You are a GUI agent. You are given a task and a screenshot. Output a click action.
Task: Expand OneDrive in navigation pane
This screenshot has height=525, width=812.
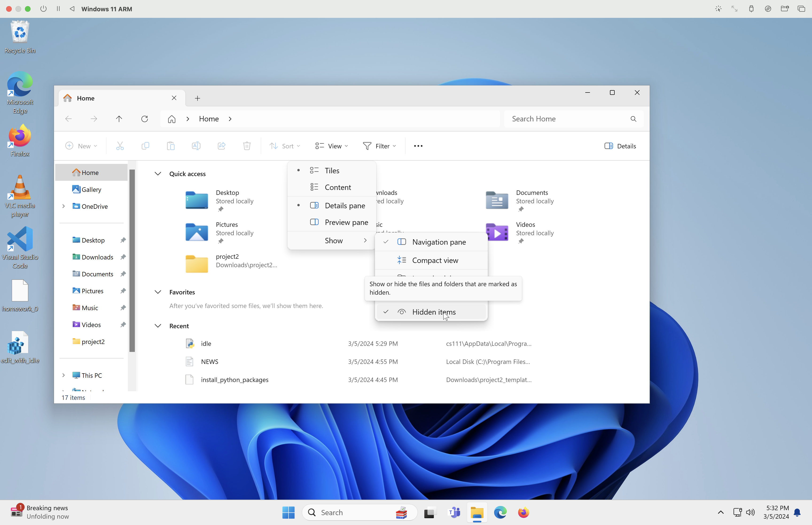tap(63, 206)
